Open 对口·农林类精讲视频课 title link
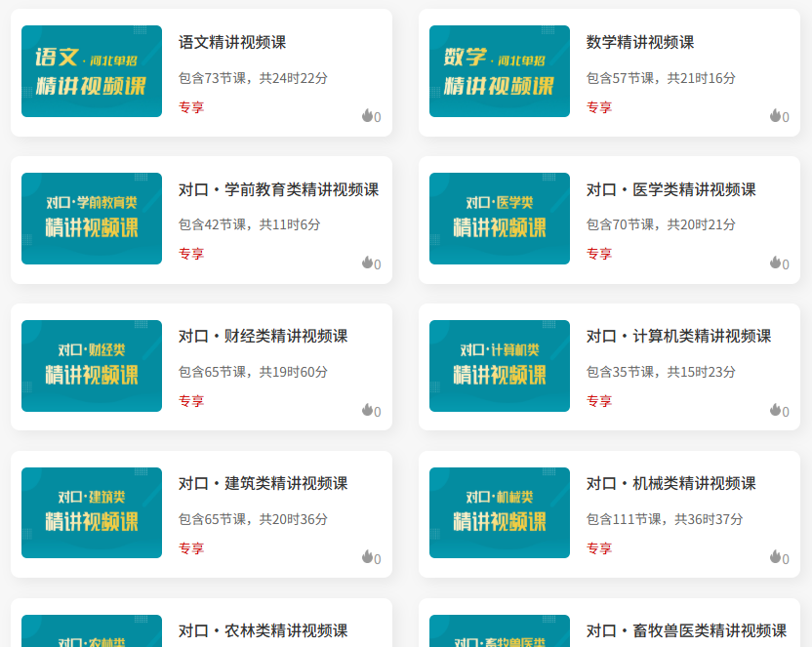 [263, 630]
